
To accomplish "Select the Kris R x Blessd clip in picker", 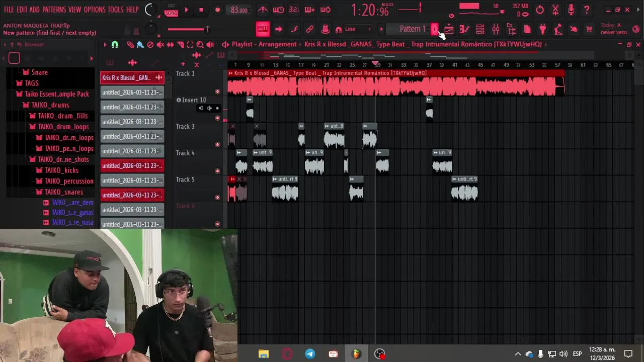I will pos(132,77).
